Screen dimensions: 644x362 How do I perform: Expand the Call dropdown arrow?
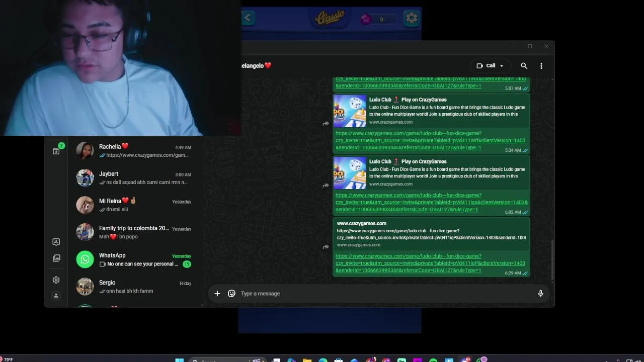[x=502, y=66]
